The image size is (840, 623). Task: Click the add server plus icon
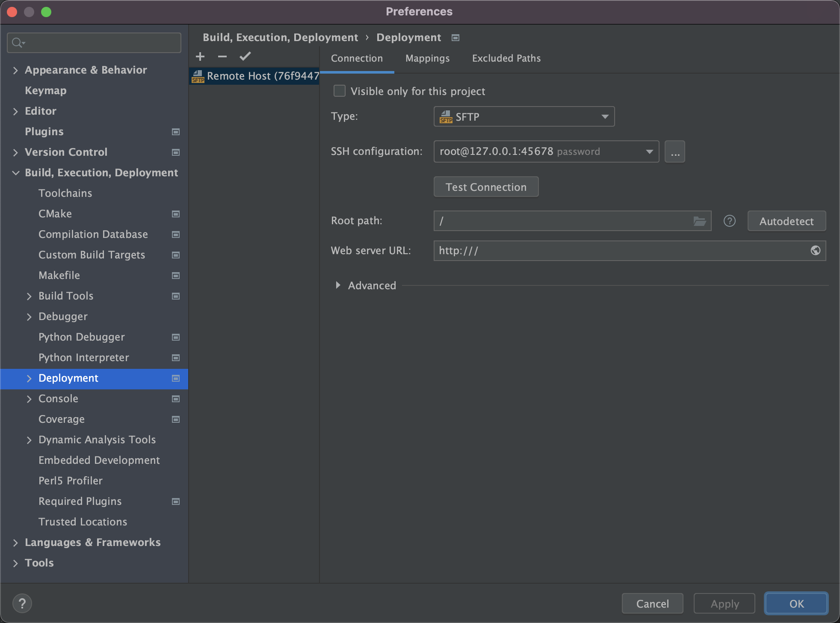point(200,56)
